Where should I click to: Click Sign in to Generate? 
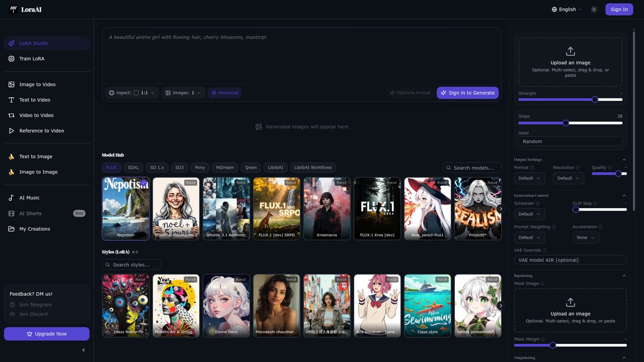467,93
